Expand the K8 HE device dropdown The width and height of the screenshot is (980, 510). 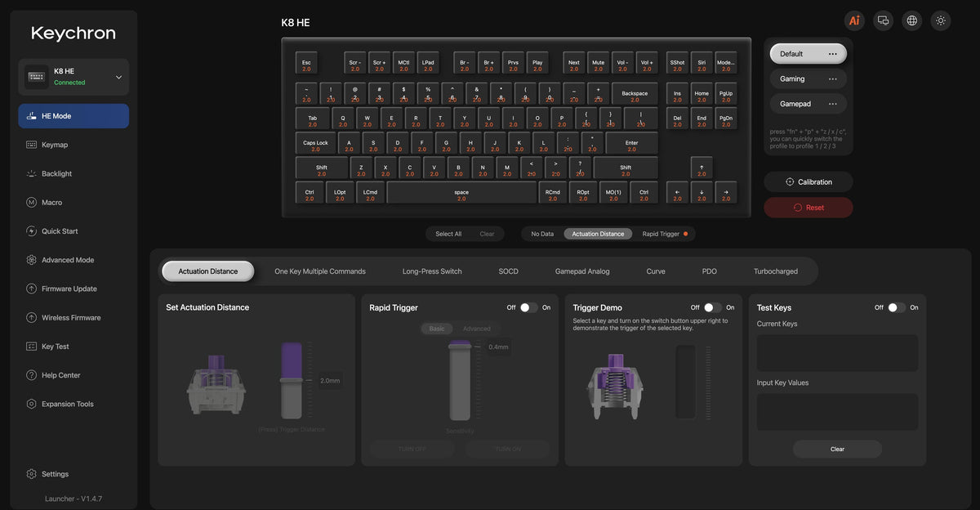click(119, 77)
